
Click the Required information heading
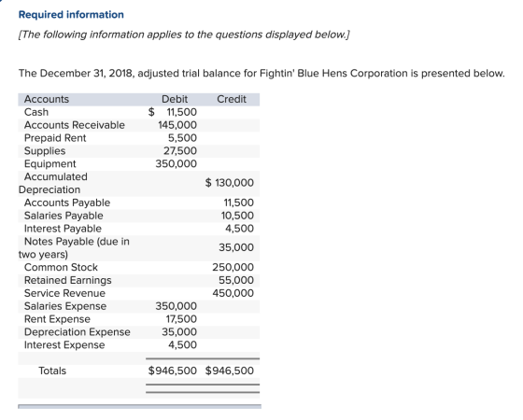[x=71, y=15]
